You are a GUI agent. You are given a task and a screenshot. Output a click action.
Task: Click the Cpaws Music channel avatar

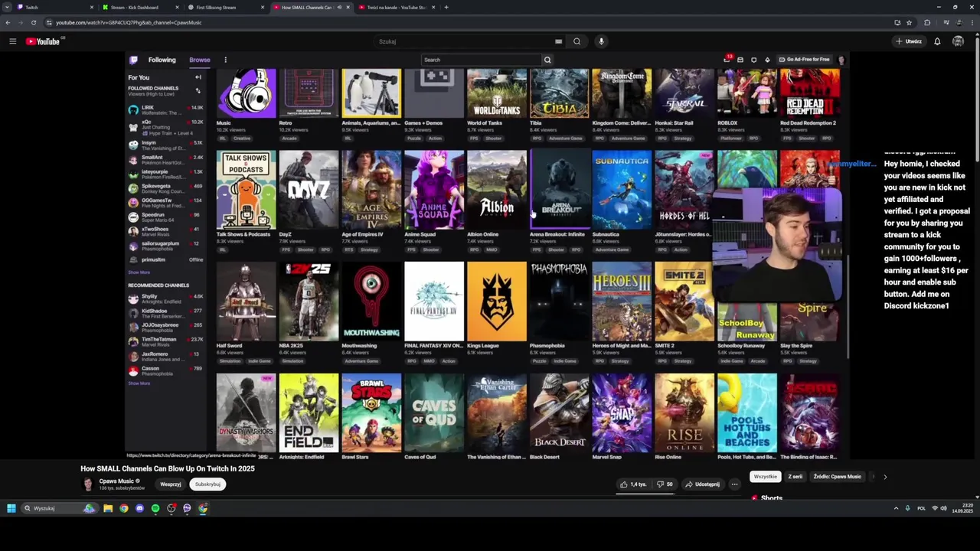point(88,484)
